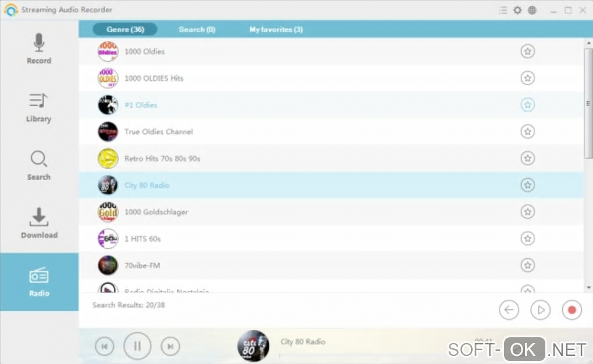Skip to the next track
Viewport: 593px width, 364px height.
point(170,346)
